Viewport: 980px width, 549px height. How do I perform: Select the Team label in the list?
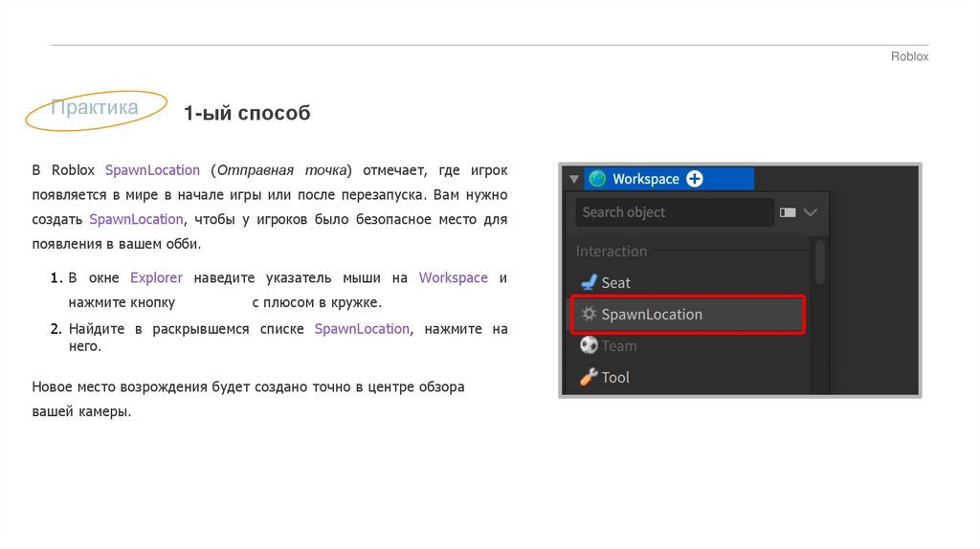click(619, 346)
